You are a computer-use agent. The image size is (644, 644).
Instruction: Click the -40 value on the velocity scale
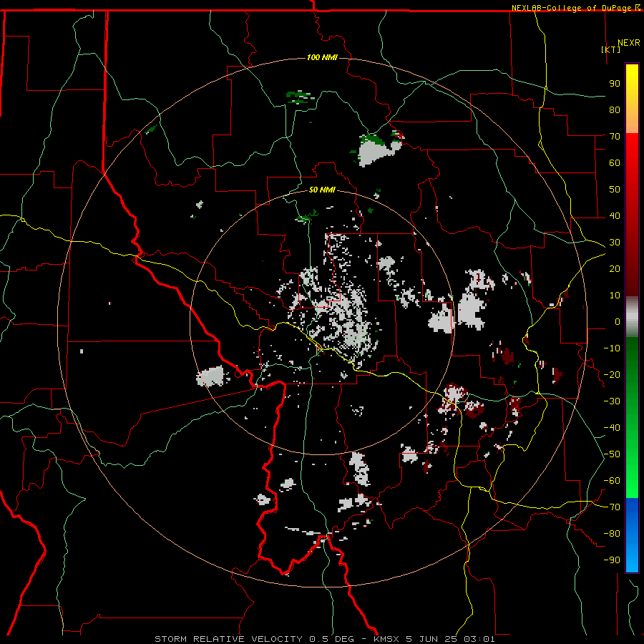point(612,428)
